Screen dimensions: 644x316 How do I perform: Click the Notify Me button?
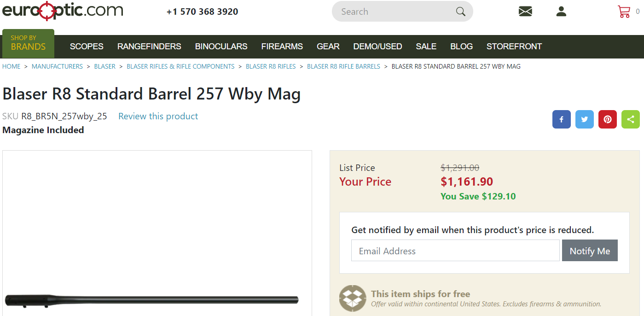pyautogui.click(x=590, y=251)
